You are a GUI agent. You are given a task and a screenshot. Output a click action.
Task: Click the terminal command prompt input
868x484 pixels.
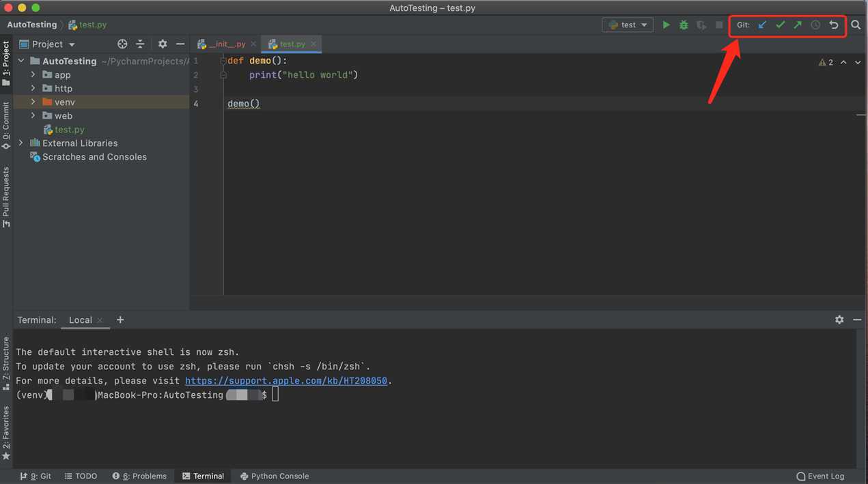275,395
